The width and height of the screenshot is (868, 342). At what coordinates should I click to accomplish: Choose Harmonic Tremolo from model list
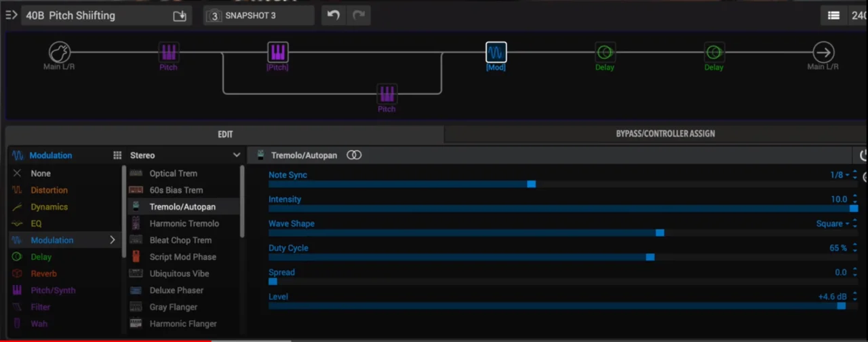click(x=184, y=223)
